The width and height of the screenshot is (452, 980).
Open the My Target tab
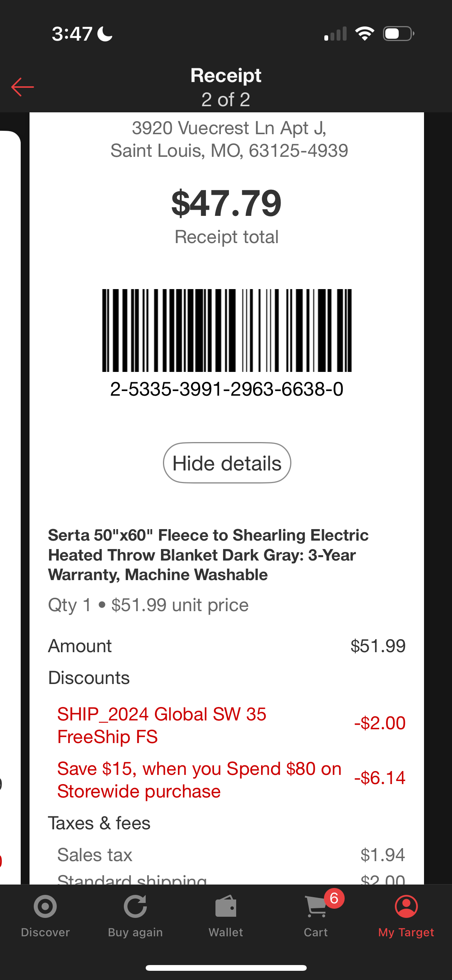(406, 916)
